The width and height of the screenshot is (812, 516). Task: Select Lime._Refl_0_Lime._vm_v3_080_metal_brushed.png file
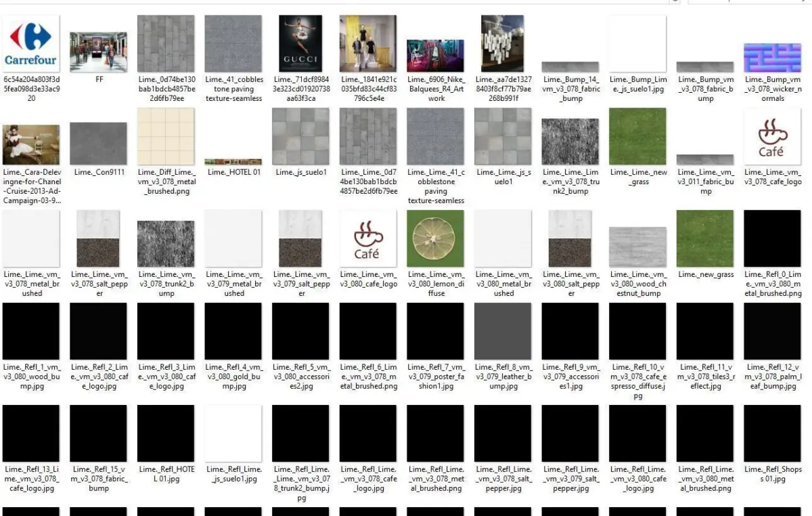pyautogui.click(x=773, y=238)
